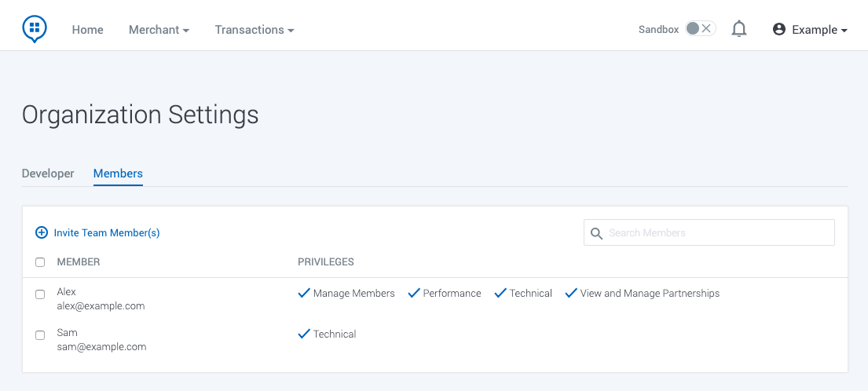
Task: Toggle the Sandbox mode switch
Action: tap(699, 29)
